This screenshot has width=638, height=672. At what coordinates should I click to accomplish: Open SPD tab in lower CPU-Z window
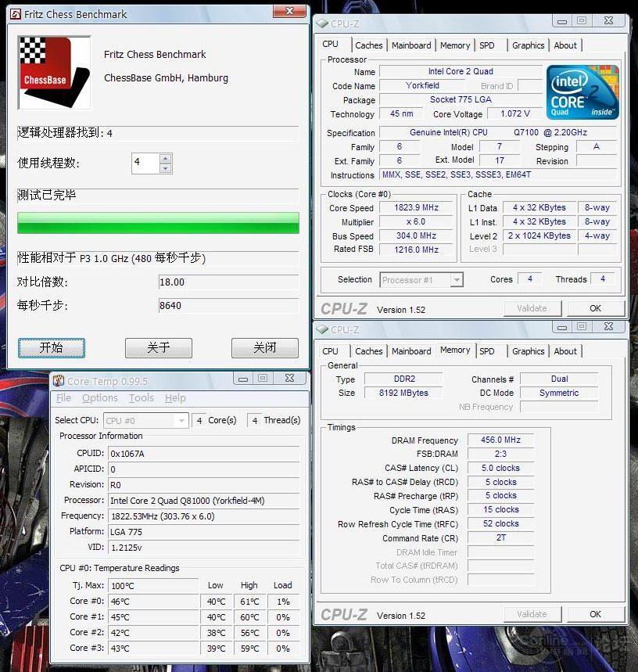tap(487, 351)
